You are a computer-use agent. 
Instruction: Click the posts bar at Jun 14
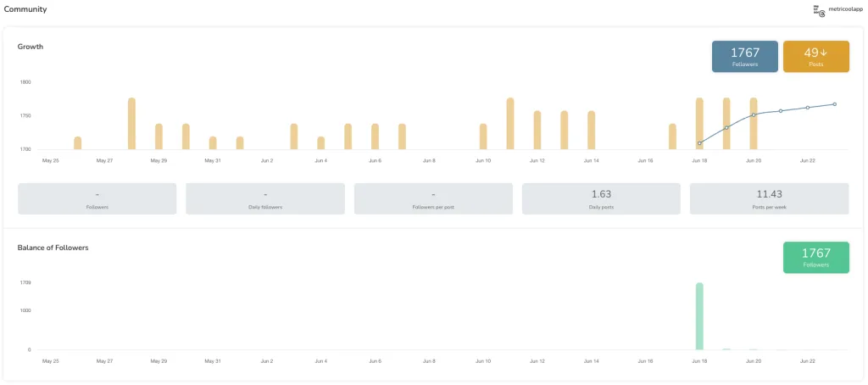point(591,131)
